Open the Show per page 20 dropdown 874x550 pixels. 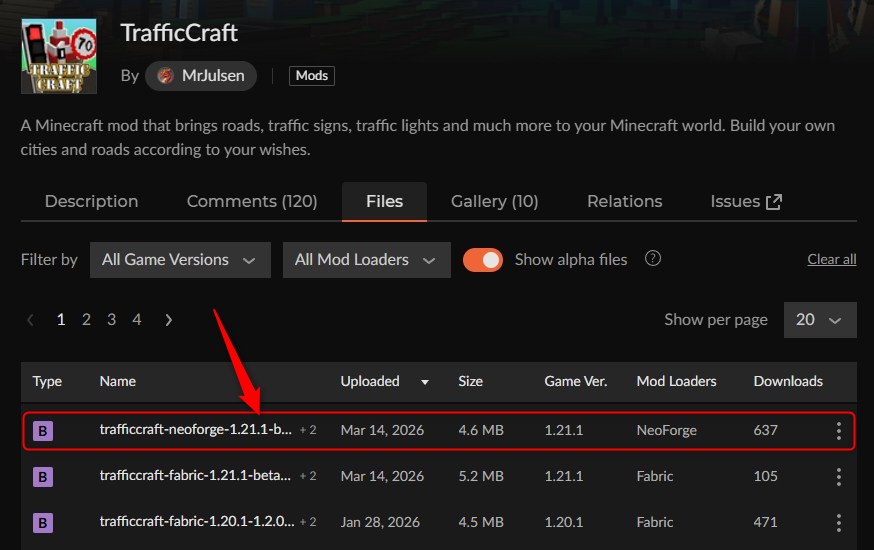click(x=820, y=320)
